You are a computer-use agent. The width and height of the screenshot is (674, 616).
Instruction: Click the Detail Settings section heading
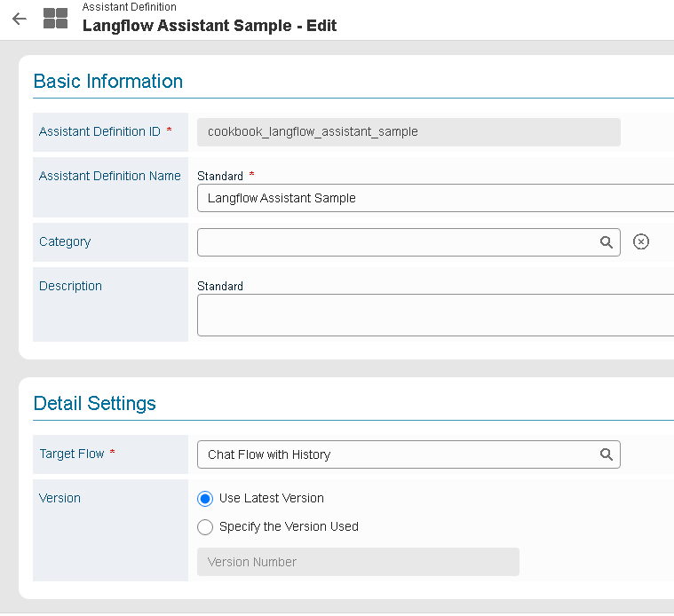(x=94, y=404)
